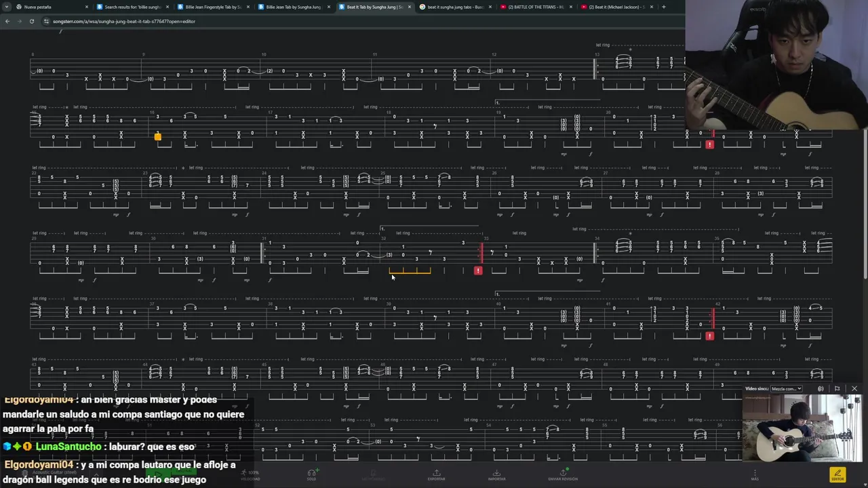This screenshot has width=868, height=488.
Task: Click the browser back arrow
Action: click(7, 21)
